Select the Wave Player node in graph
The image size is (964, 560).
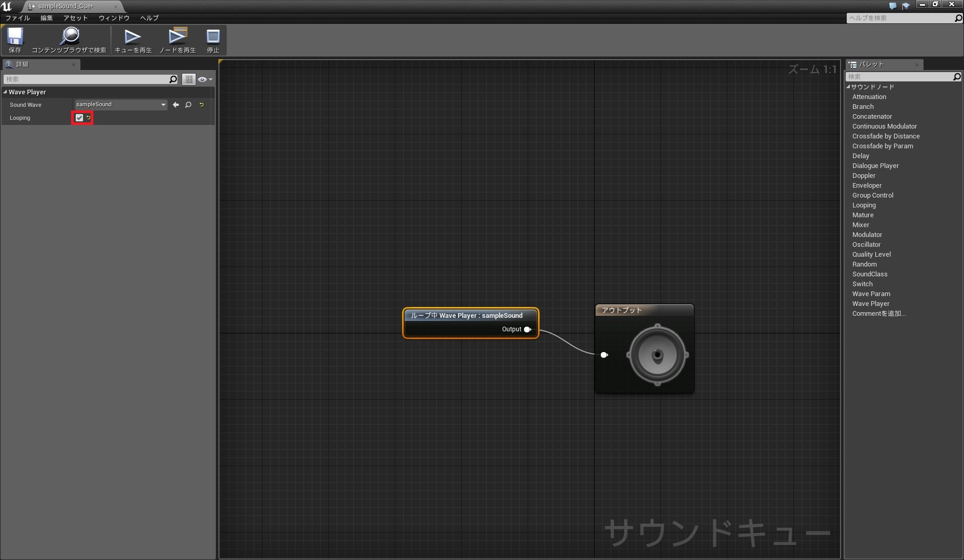pyautogui.click(x=471, y=323)
